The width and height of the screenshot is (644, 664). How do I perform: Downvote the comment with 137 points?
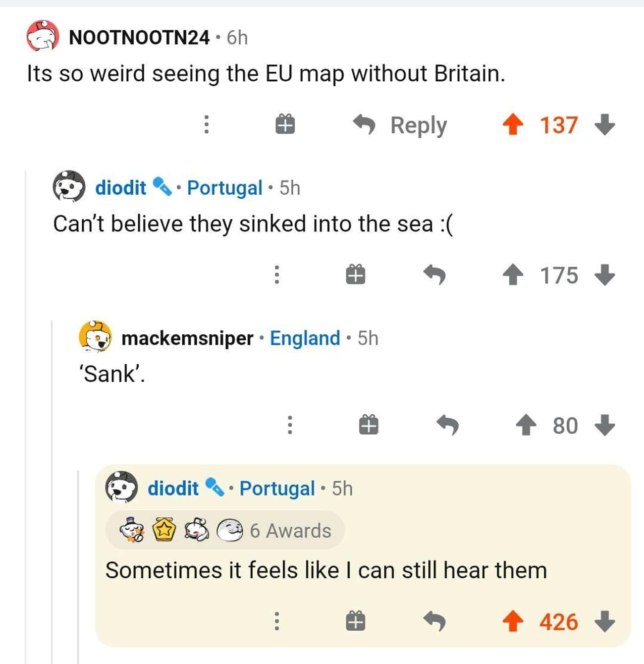[604, 125]
